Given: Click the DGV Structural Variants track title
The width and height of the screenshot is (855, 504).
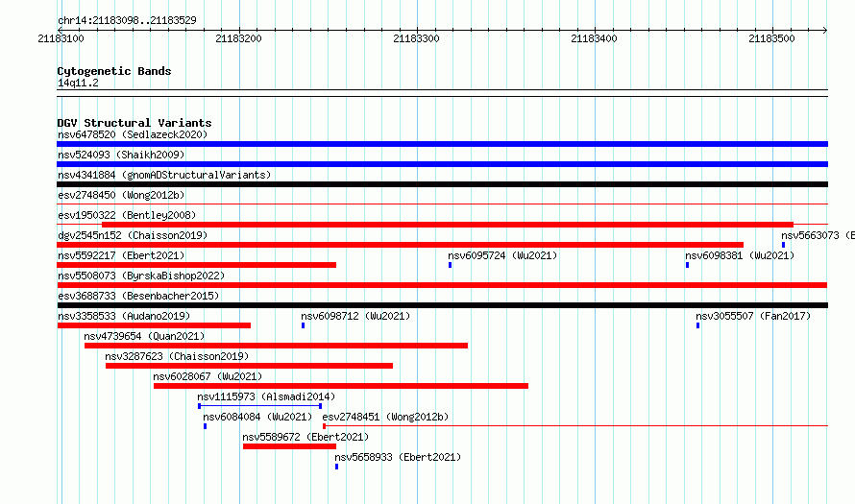Looking at the screenshot, I should (134, 123).
